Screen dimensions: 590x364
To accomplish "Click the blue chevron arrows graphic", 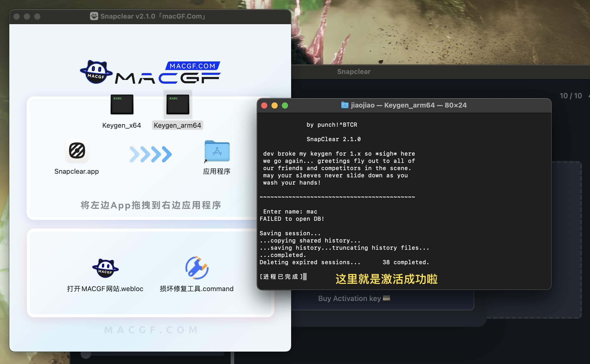I will (x=151, y=154).
